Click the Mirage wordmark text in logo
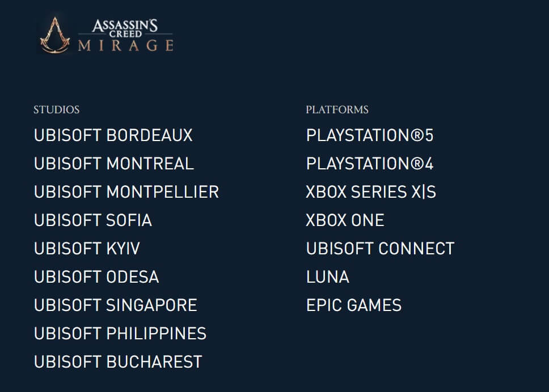 pos(126,45)
